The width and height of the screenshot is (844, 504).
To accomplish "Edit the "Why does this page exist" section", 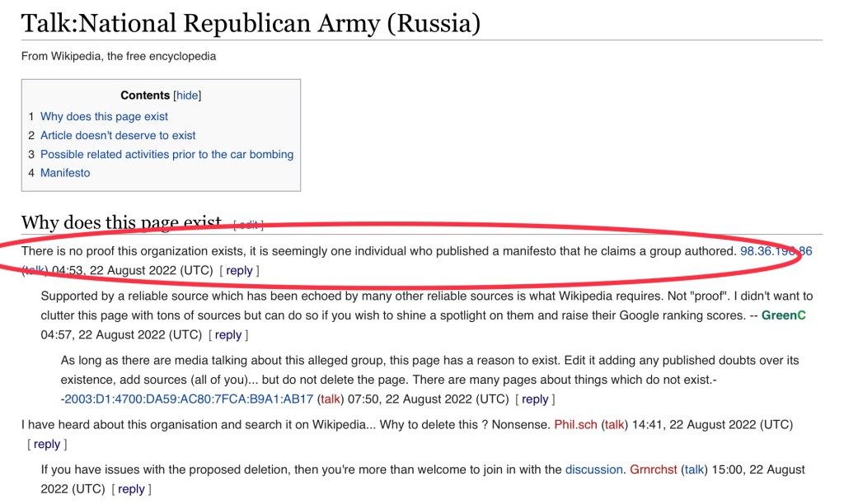I will (248, 225).
